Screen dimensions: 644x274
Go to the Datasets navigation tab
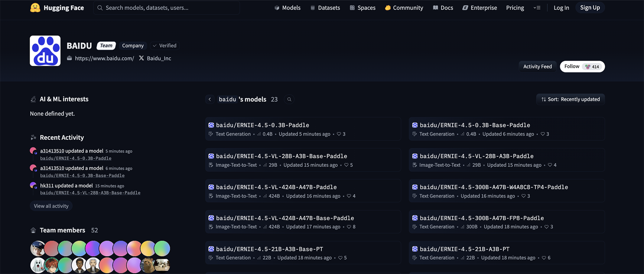point(325,8)
